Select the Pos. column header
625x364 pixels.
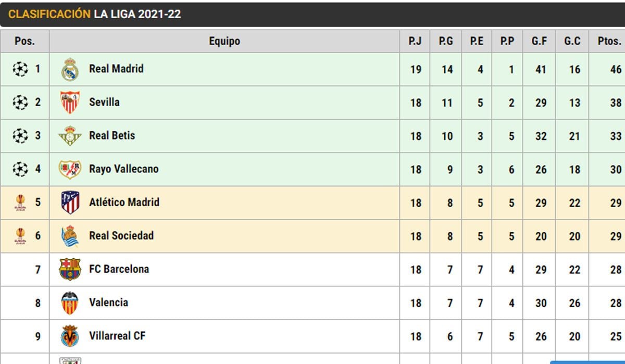pos(24,41)
